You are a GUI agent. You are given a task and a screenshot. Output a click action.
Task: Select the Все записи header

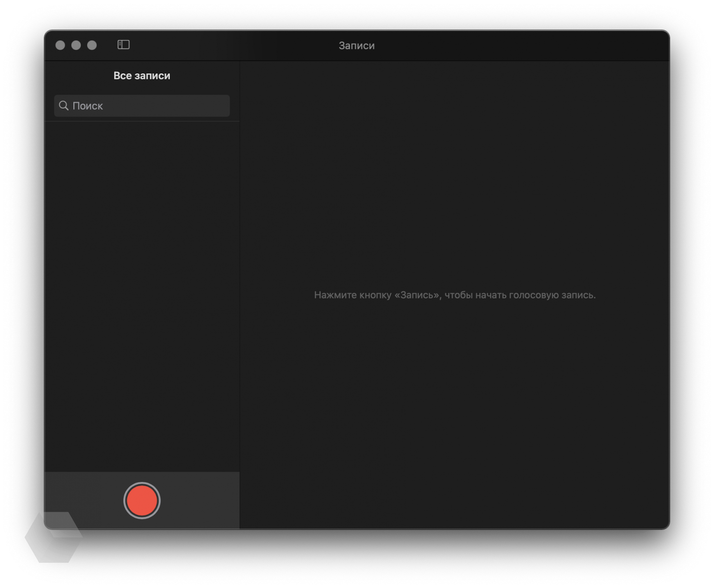142,76
